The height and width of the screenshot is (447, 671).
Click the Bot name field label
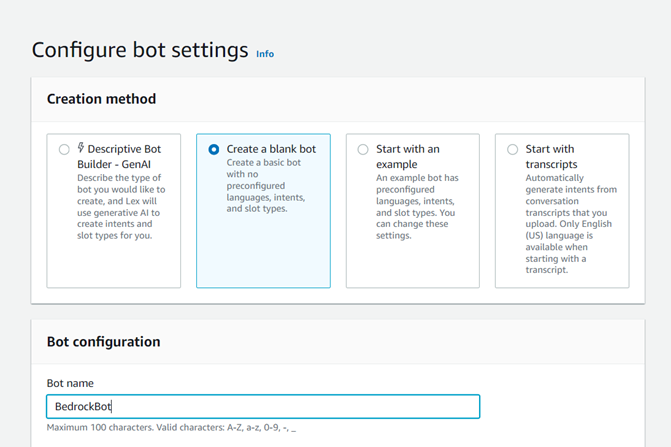click(x=70, y=383)
